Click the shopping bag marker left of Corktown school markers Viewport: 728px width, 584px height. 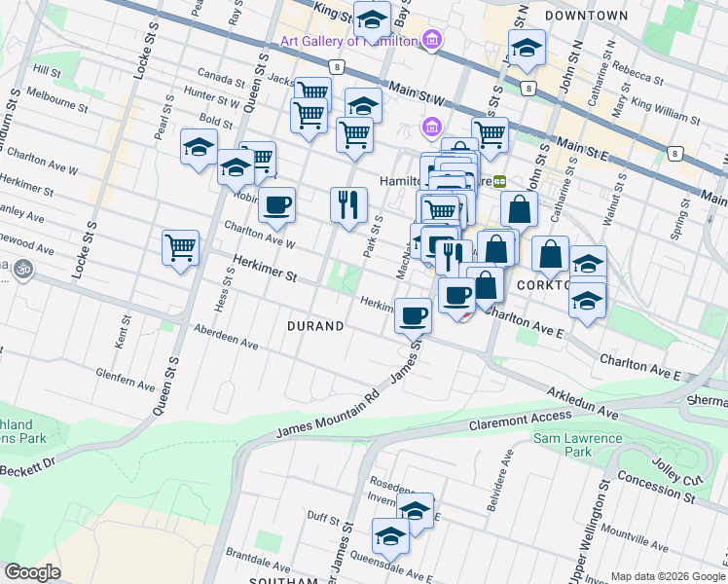(550, 255)
